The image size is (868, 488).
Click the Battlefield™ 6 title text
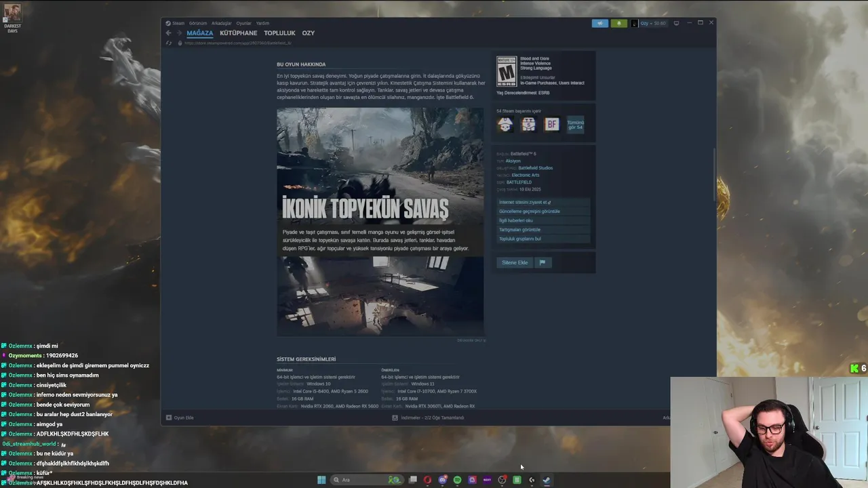tap(524, 154)
